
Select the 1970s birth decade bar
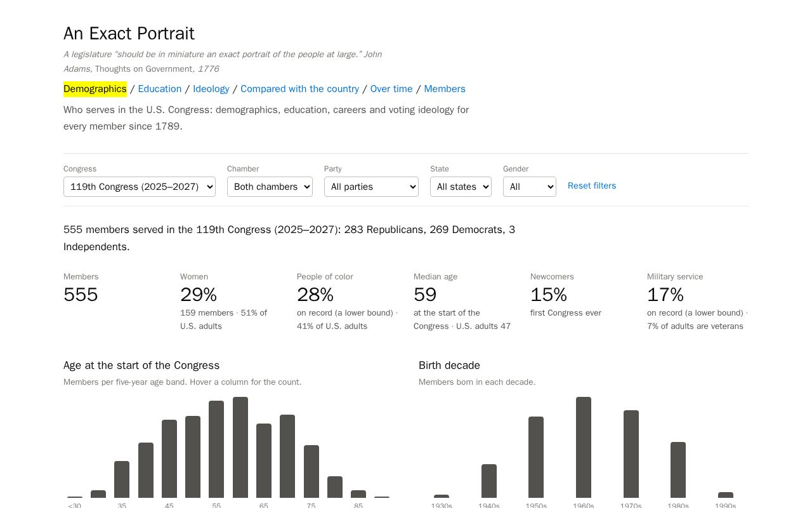[631, 454]
